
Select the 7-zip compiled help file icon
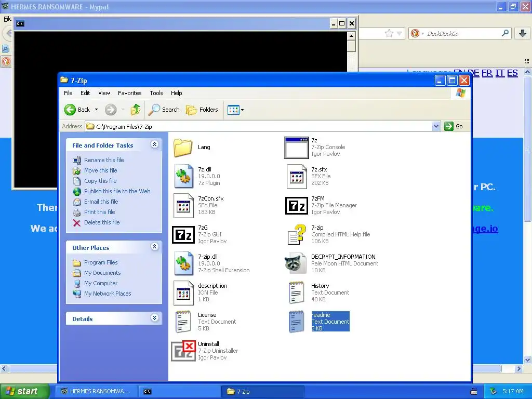[297, 234]
